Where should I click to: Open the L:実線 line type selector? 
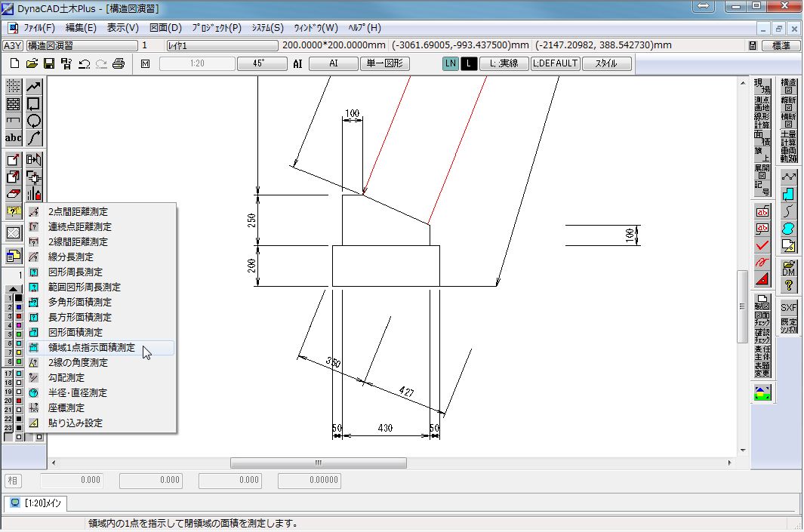point(504,63)
